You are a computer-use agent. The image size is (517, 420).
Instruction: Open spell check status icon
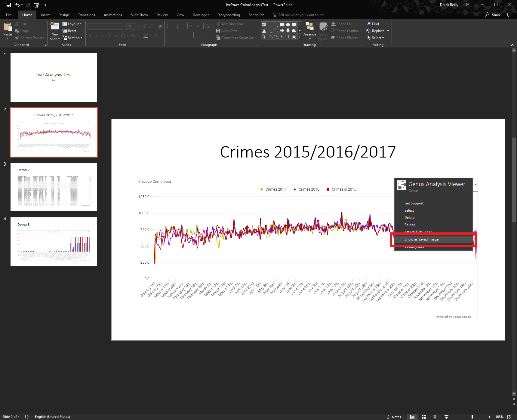[27, 417]
